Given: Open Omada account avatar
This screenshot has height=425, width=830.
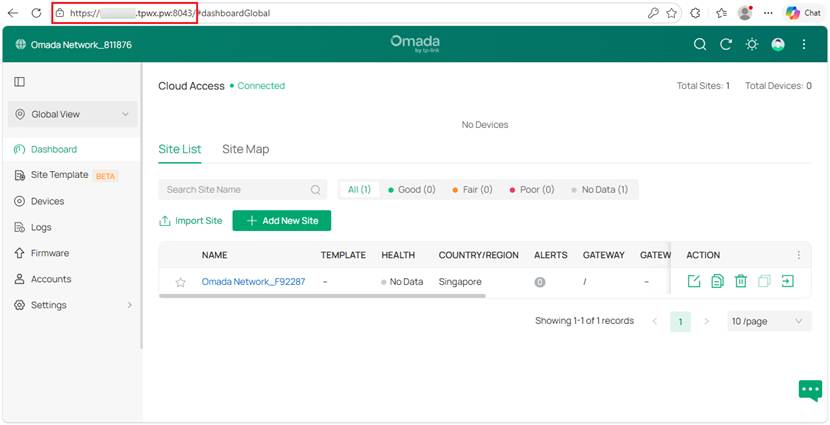Looking at the screenshot, I should tap(778, 44).
